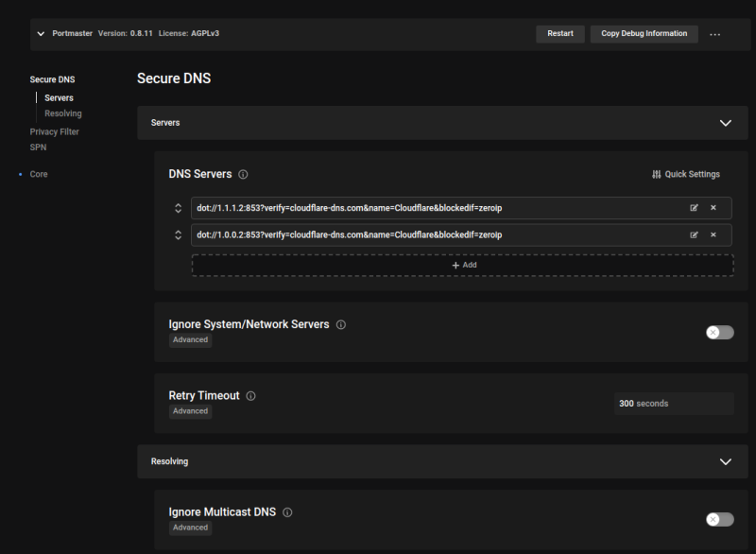The height and width of the screenshot is (554, 756).
Task: Enable Ignore System/Network Servers toggle
Action: click(x=719, y=332)
